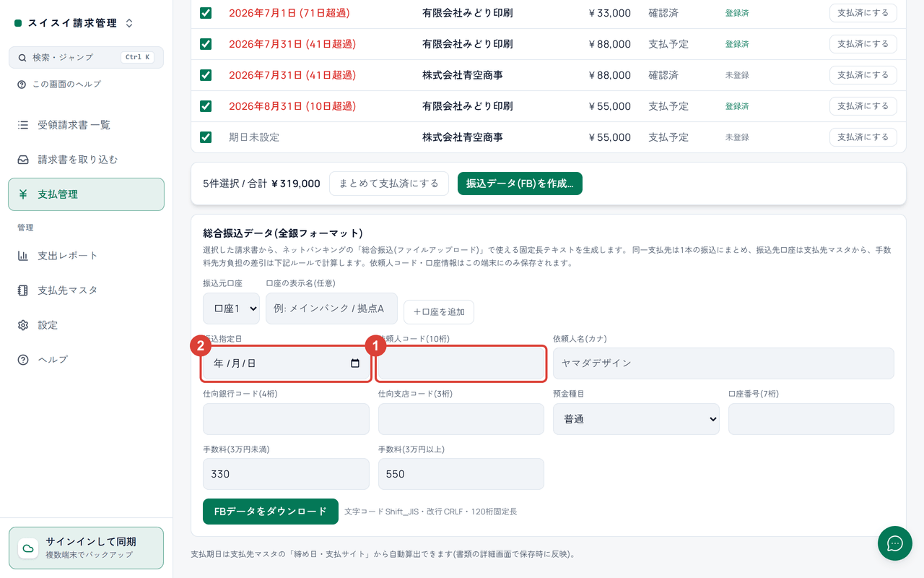Click the list icon beside 受領請求書 一覧
This screenshot has height=578, width=924.
(x=23, y=125)
